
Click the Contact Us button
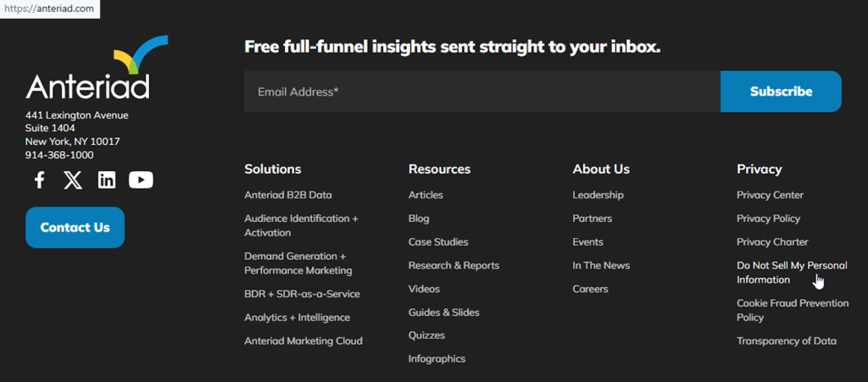[75, 227]
